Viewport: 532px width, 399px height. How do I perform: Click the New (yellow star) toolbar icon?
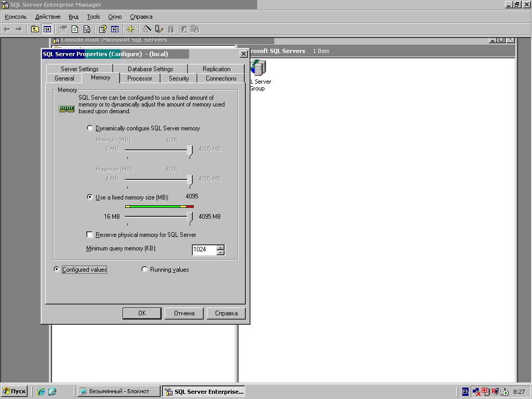pyautogui.click(x=130, y=29)
